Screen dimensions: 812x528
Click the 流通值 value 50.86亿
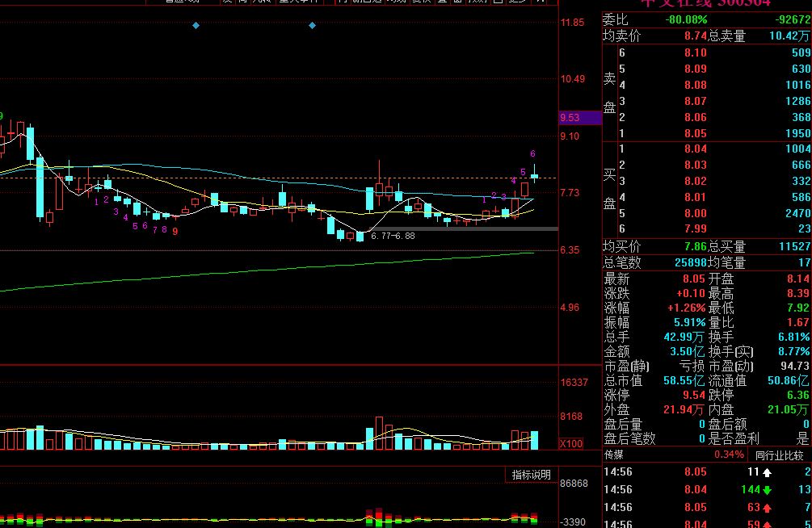789,381
